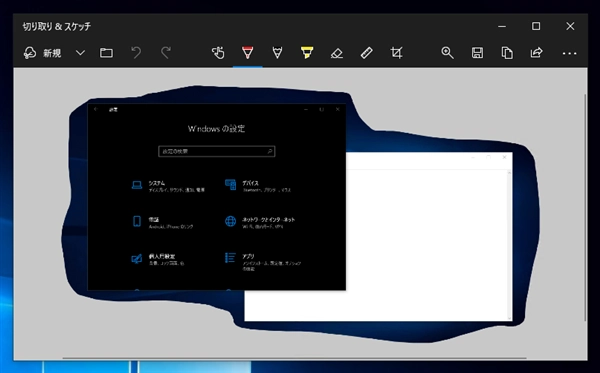Click the 新規 new snip button
The image size is (600, 373).
42,53
